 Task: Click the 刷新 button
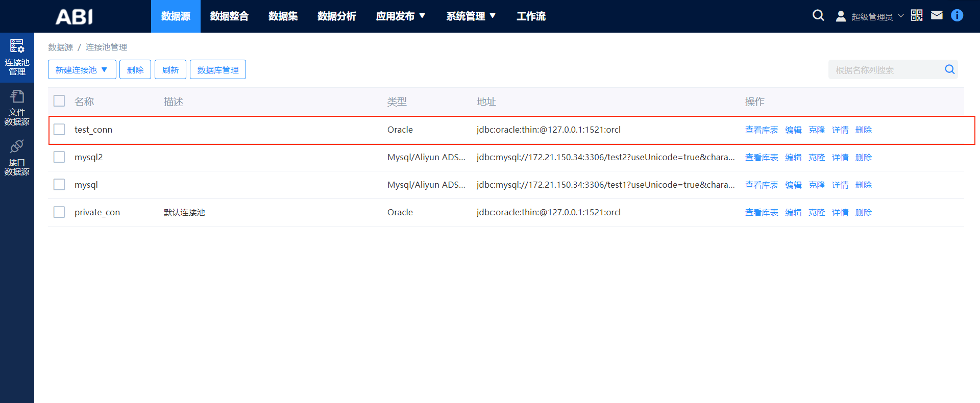click(170, 70)
